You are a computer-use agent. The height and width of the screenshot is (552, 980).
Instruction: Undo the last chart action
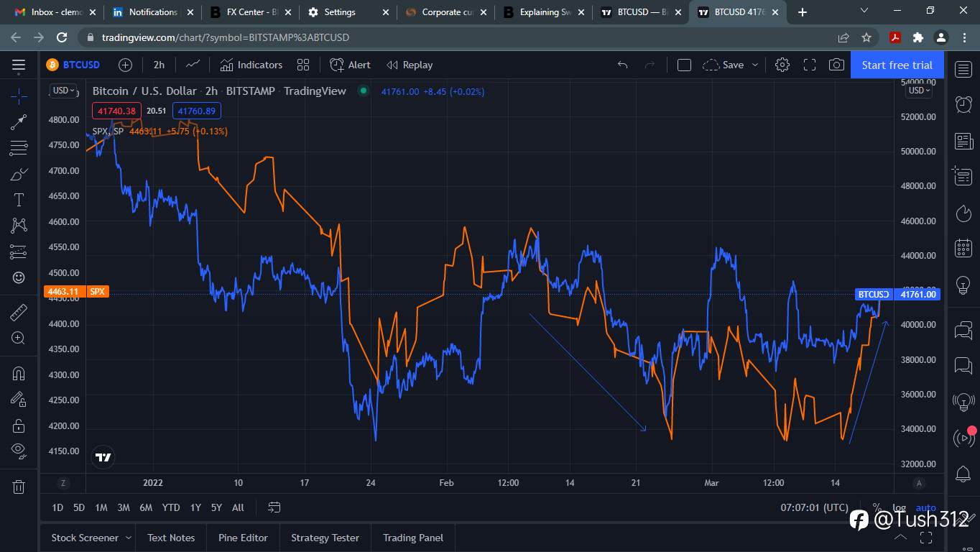[x=622, y=65]
